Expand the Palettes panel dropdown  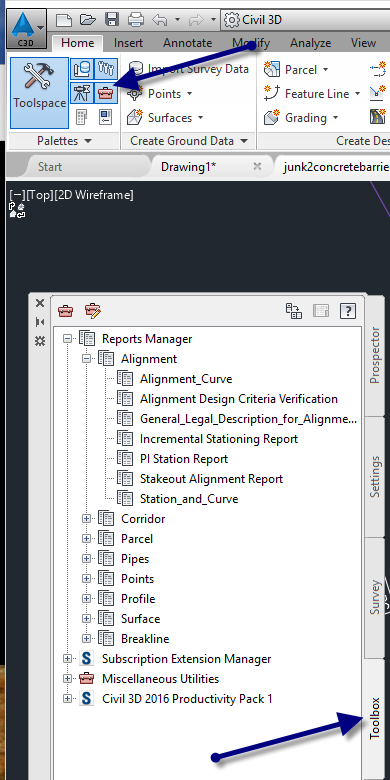[64, 141]
